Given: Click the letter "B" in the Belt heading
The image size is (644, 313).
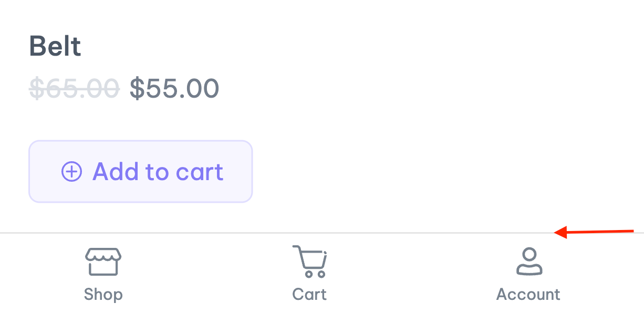Looking at the screenshot, I should (x=38, y=46).
